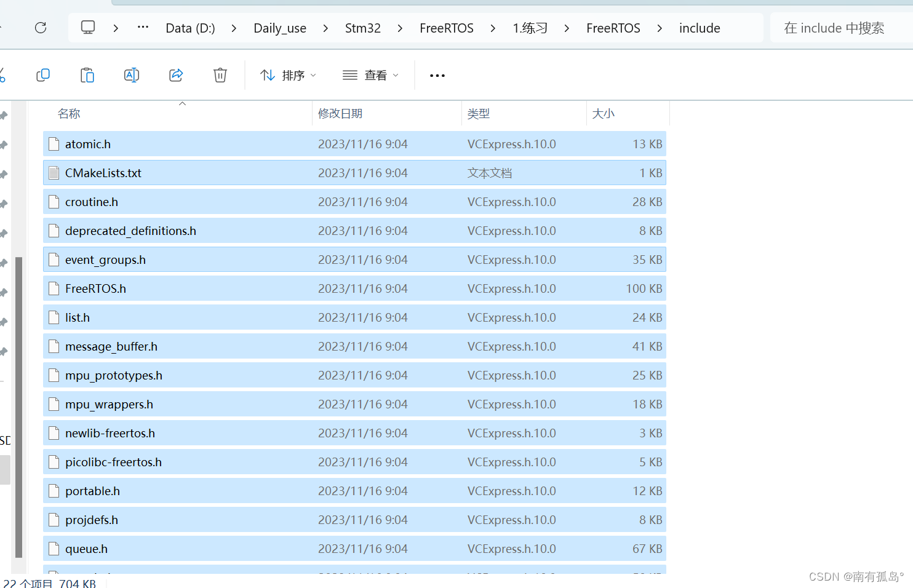
Task: Open the See more toolbar menu
Action: (x=437, y=75)
